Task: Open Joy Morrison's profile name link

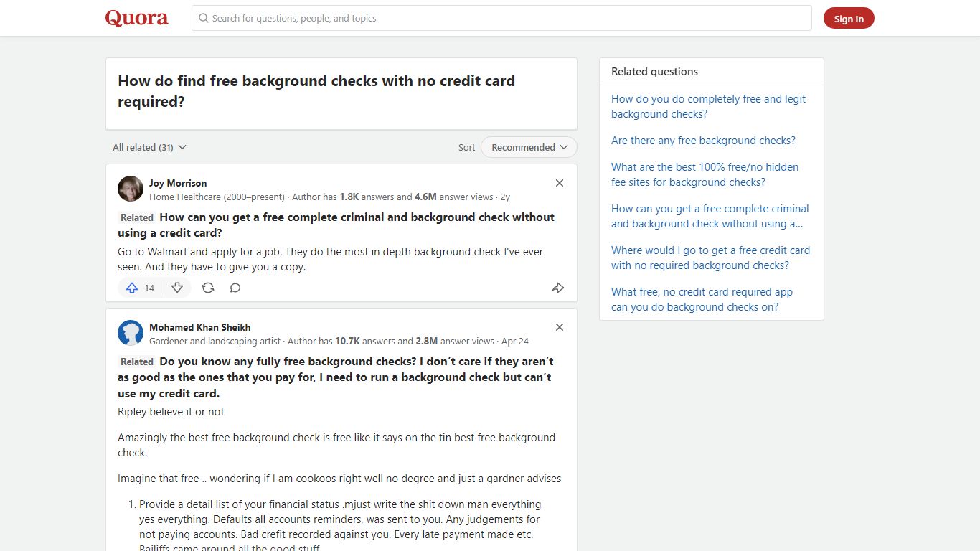Action: 178,183
